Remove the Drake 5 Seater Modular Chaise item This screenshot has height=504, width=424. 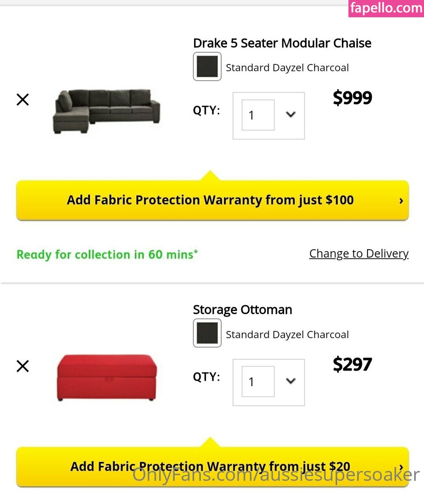tap(22, 100)
